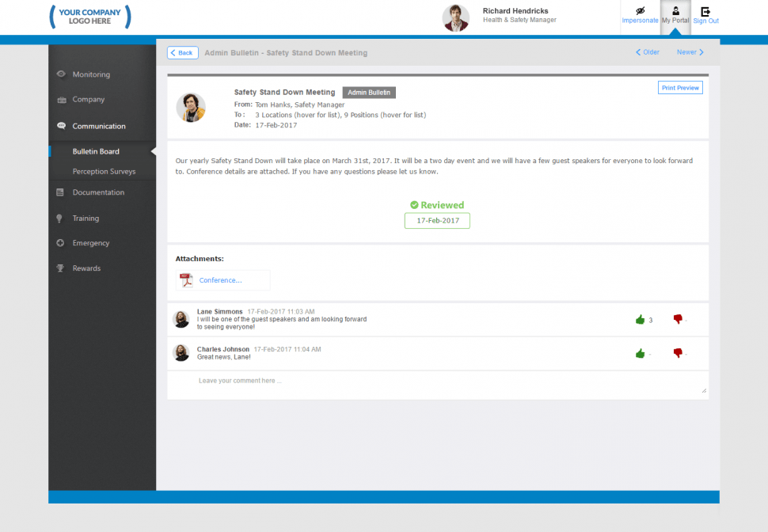The height and width of the screenshot is (532, 768).
Task: Click the Admin Bulletin tag
Action: [369, 93]
